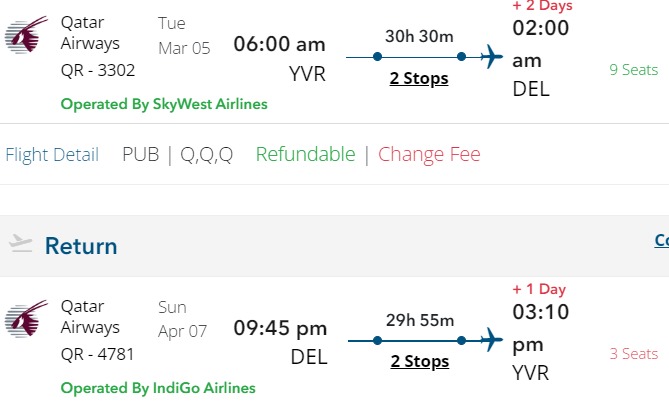Click Operated By SkyWest Airlines text
The height and width of the screenshot is (405, 669).
pos(164,103)
